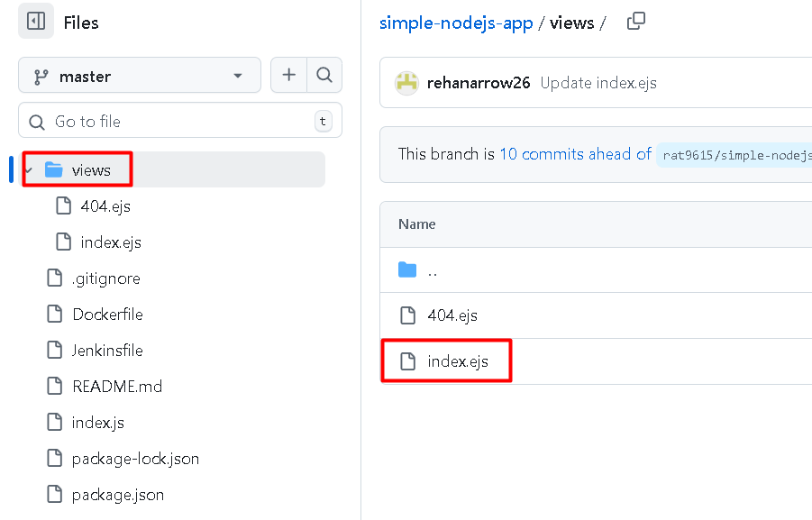Click the add file plus icon

(288, 76)
